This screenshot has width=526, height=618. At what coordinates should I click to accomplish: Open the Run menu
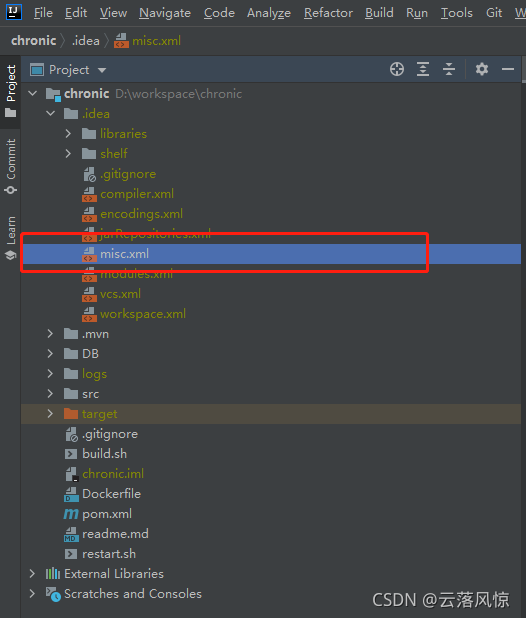(x=417, y=13)
